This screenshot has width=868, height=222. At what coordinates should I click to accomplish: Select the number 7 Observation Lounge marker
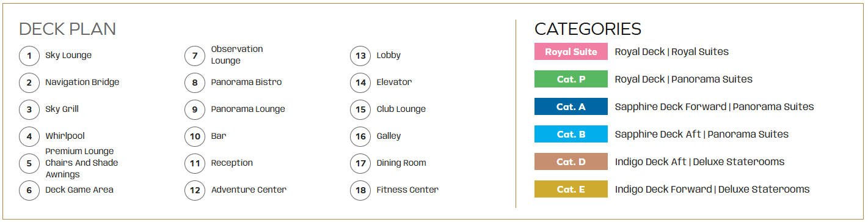[195, 56]
